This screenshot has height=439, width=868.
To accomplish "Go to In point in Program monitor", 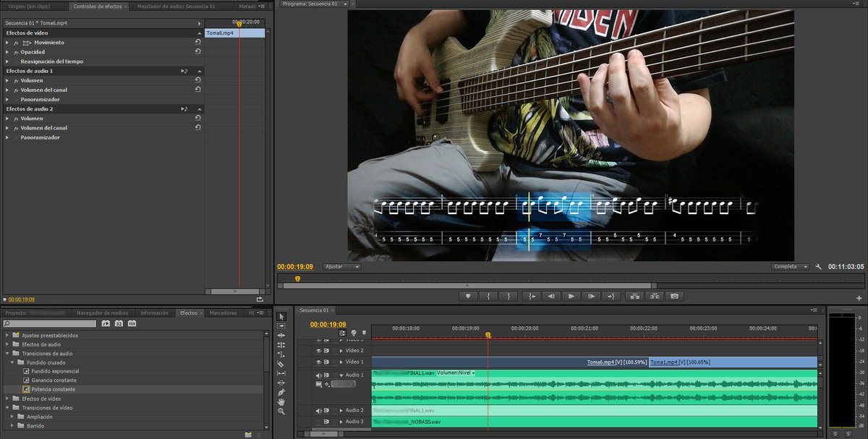I will pyautogui.click(x=531, y=296).
